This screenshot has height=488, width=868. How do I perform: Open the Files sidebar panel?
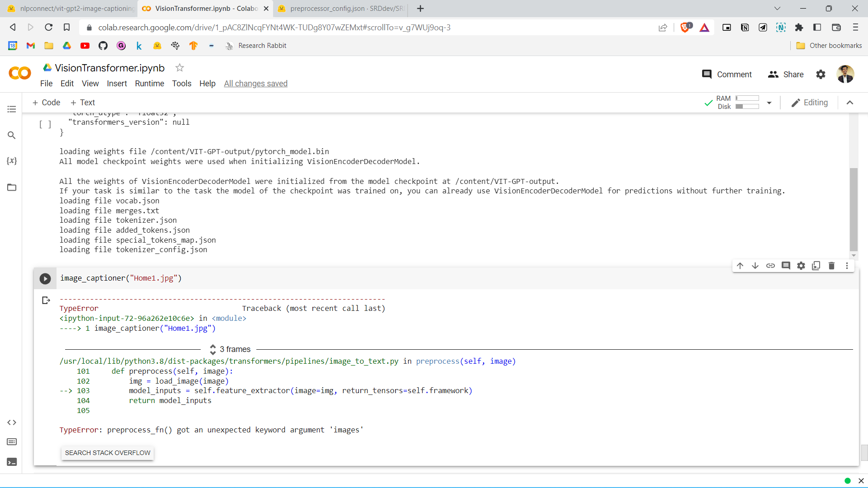pos(12,187)
